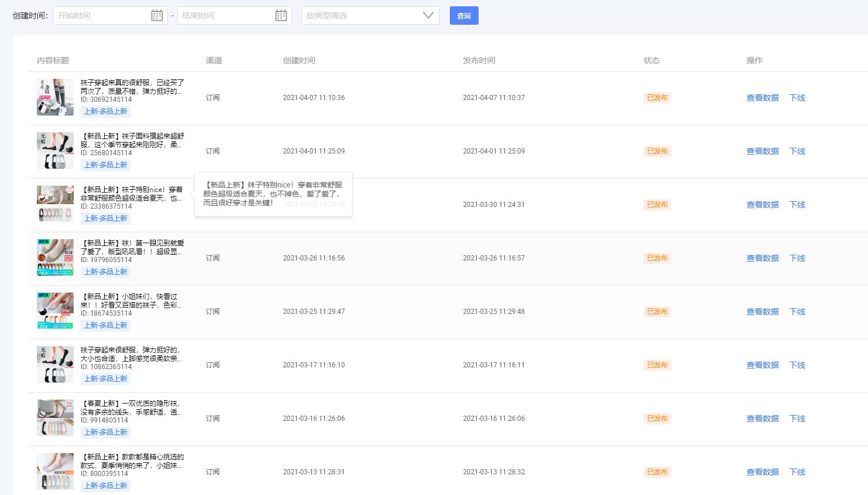This screenshot has width=868, height=495.
Task: Click 下线 for the 2021-03-13 post
Action: coord(797,472)
